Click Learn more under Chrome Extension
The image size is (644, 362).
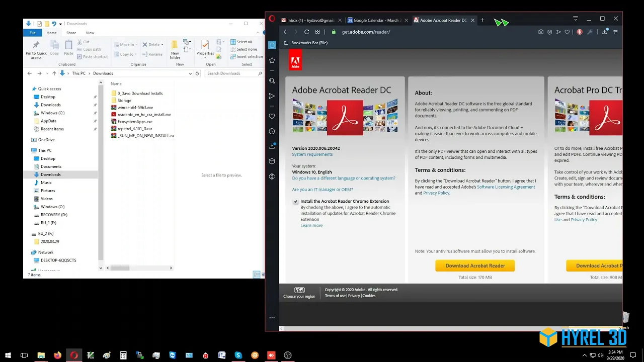coord(311,225)
